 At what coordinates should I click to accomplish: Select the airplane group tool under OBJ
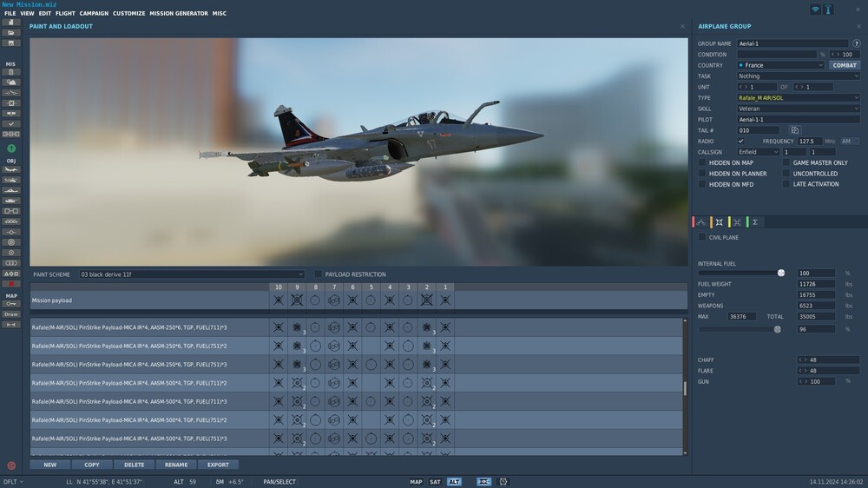click(11, 169)
